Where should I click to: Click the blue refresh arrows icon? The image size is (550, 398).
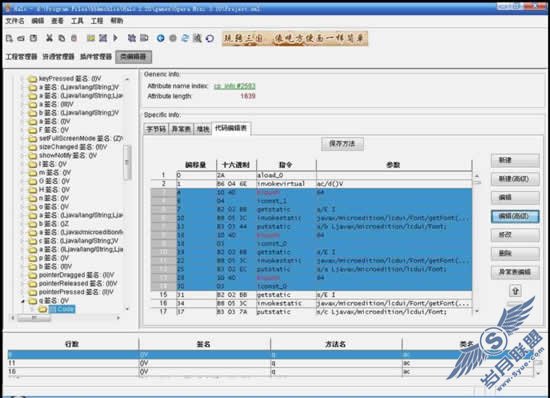click(x=185, y=38)
